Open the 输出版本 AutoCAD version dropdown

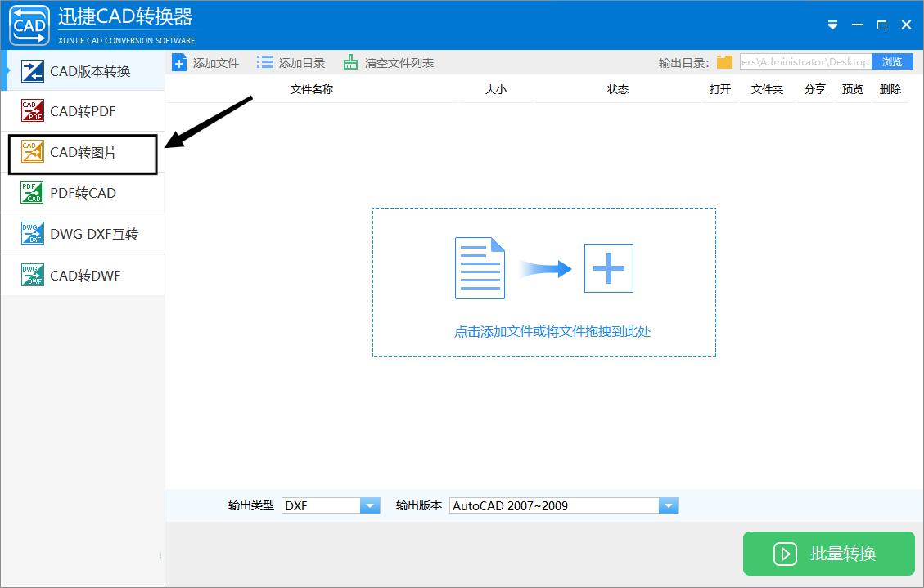669,505
